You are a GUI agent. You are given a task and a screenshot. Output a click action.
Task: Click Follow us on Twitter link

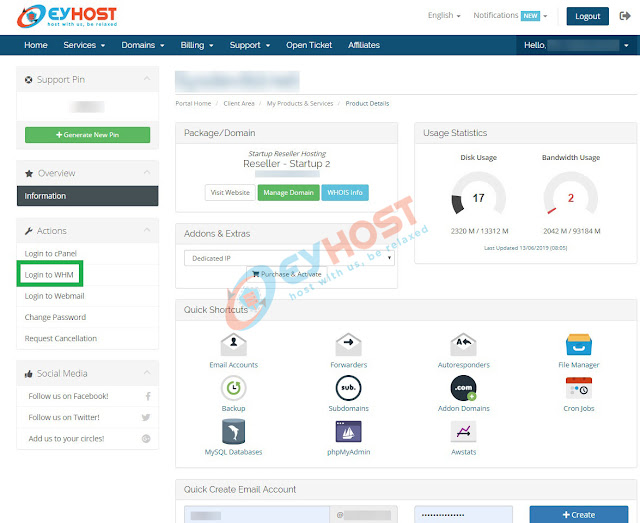[64, 417]
